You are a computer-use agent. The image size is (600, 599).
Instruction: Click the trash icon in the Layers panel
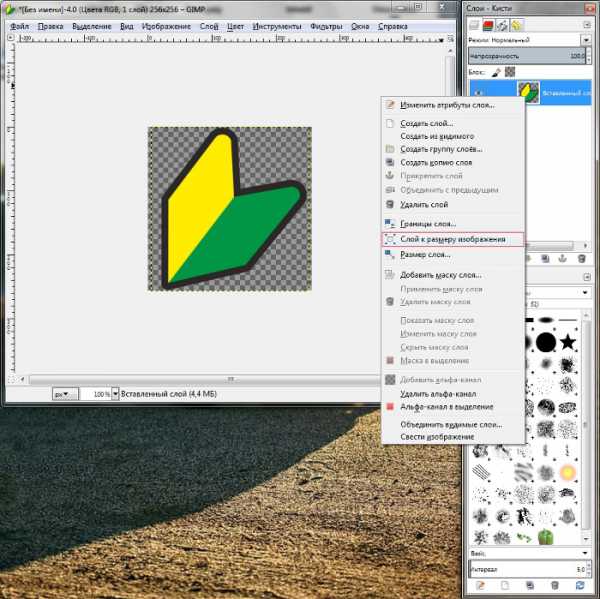click(581, 259)
